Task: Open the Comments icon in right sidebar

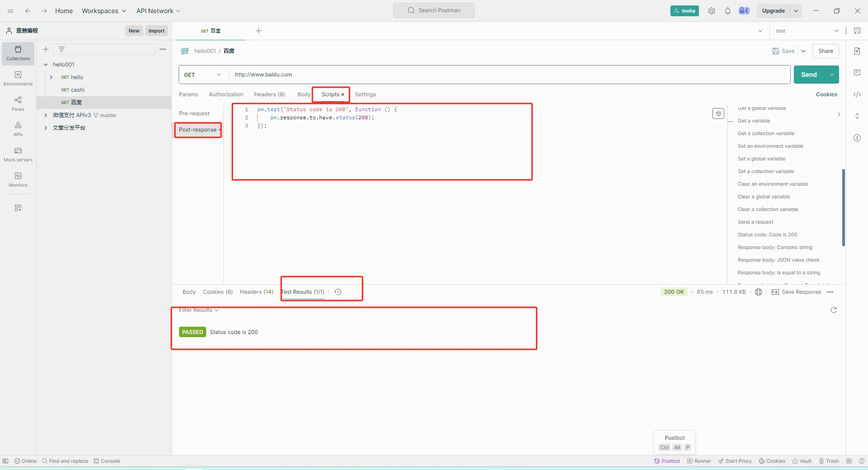Action: (857, 73)
